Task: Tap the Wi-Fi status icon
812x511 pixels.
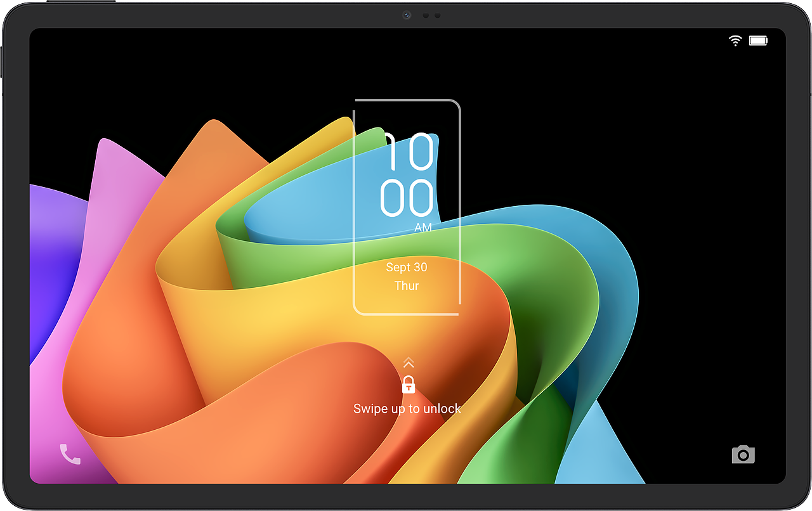Action: point(735,41)
